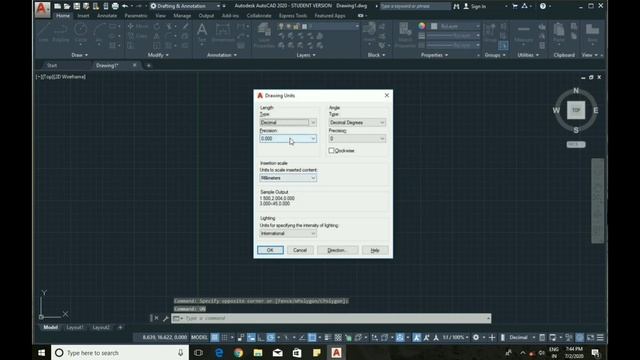Select the Text tool in Annotation panel
The width and height of the screenshot is (640, 360).
click(202, 33)
